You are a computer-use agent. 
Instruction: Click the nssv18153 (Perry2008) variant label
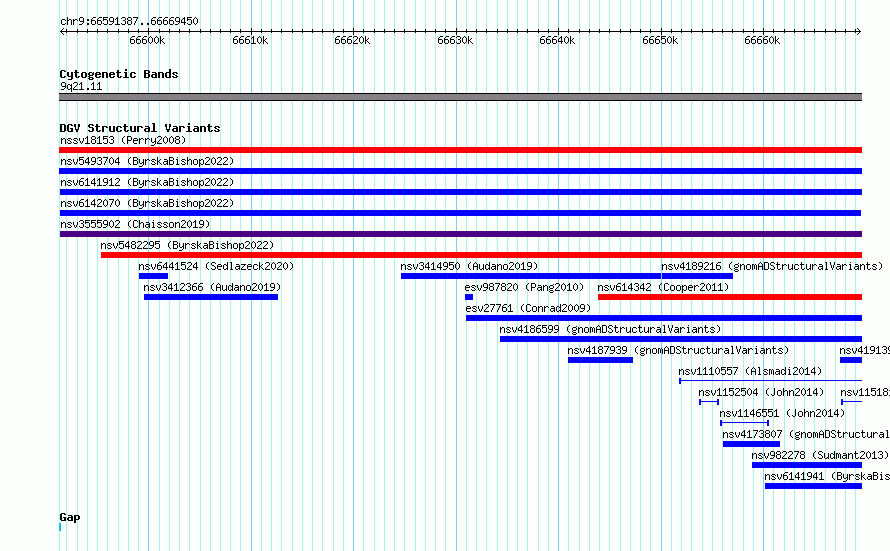(123, 140)
